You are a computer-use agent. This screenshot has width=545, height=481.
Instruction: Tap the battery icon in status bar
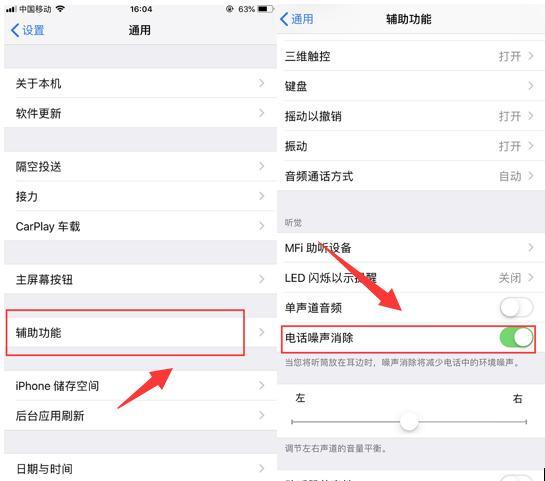click(266, 9)
